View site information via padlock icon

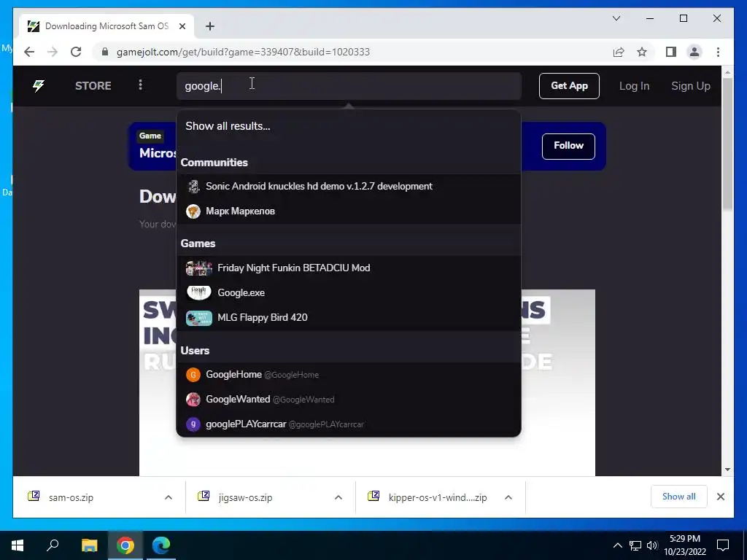[x=105, y=52]
